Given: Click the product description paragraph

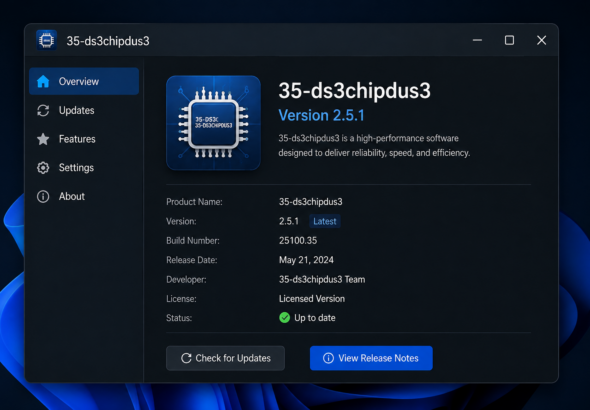Looking at the screenshot, I should (x=374, y=146).
